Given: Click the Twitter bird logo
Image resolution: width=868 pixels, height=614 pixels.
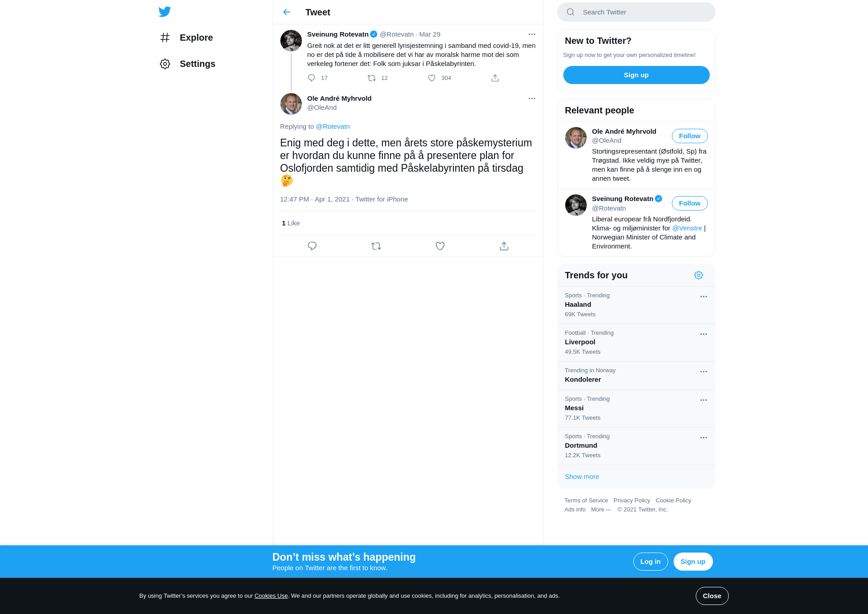Looking at the screenshot, I should 165,12.
